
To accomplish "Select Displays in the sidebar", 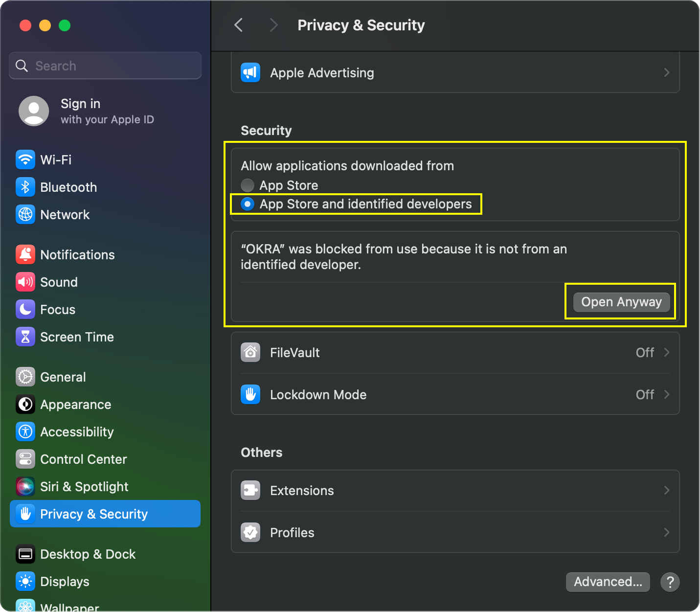I will tap(105, 581).
